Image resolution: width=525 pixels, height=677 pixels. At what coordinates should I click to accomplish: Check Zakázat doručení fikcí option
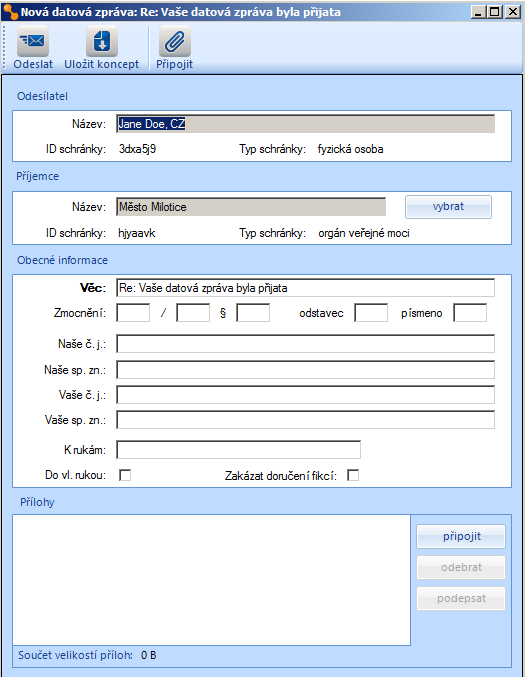[x=353, y=475]
